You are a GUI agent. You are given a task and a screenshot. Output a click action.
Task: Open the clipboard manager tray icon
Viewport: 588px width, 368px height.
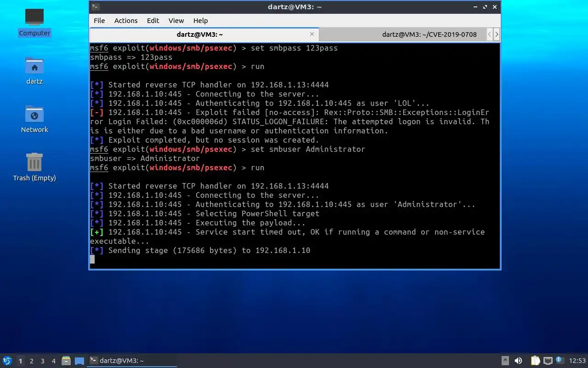click(535, 361)
